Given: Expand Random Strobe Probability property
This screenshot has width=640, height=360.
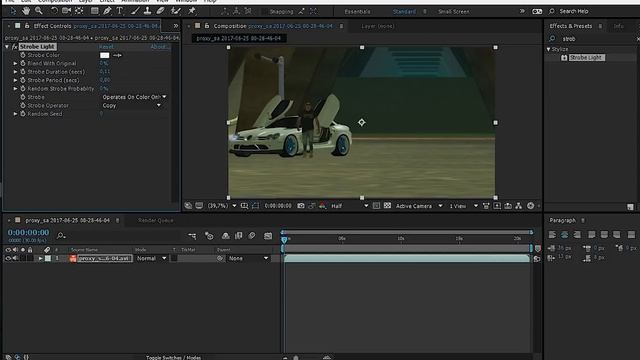Looking at the screenshot, I should [x=16, y=89].
